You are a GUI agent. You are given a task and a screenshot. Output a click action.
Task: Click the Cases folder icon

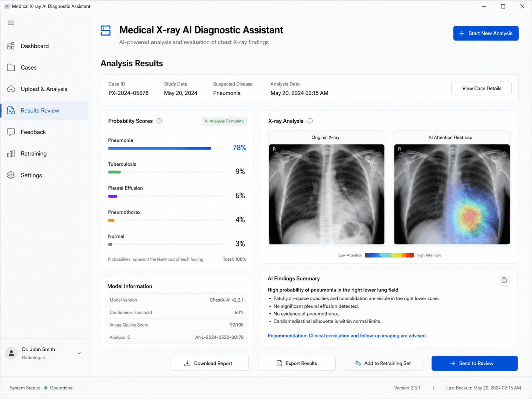(11, 68)
